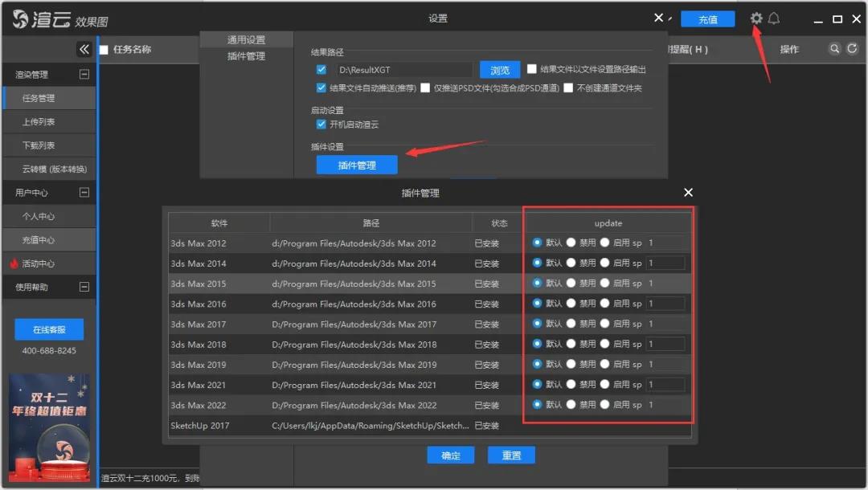Click the 确定 button
The height and width of the screenshot is (490, 868).
pyautogui.click(x=451, y=455)
